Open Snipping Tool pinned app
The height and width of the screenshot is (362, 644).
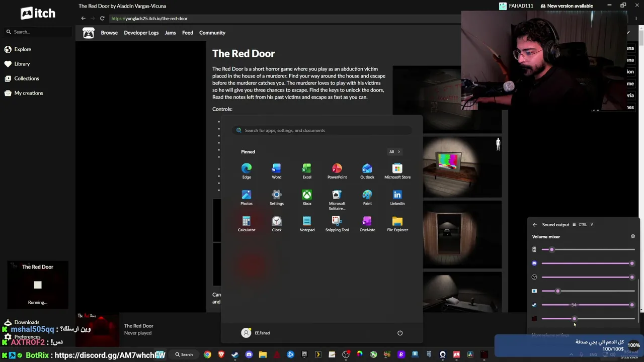tap(337, 224)
